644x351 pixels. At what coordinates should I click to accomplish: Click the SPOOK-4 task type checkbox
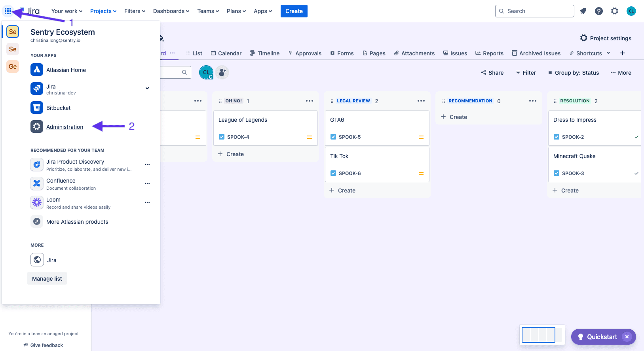pos(222,137)
